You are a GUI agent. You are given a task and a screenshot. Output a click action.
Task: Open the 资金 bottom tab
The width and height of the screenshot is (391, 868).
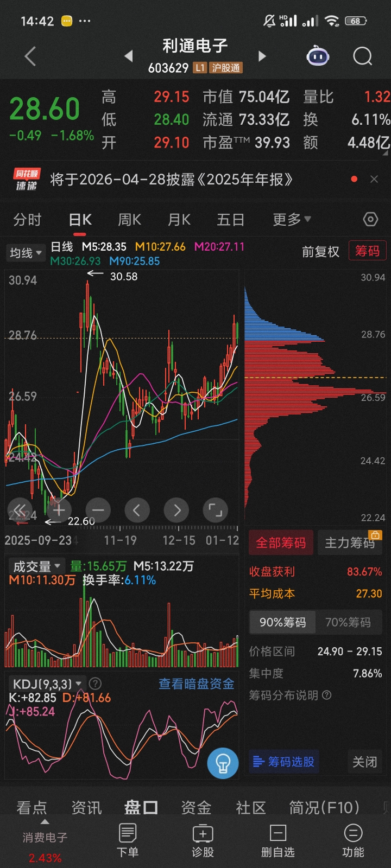pos(196,807)
